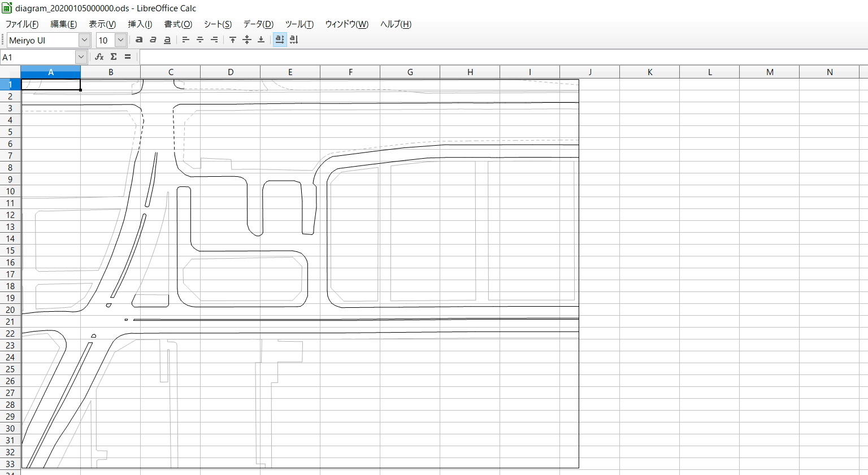Image resolution: width=868 pixels, height=475 pixels.
Task: Center text horizontally in cell
Action: tap(200, 40)
